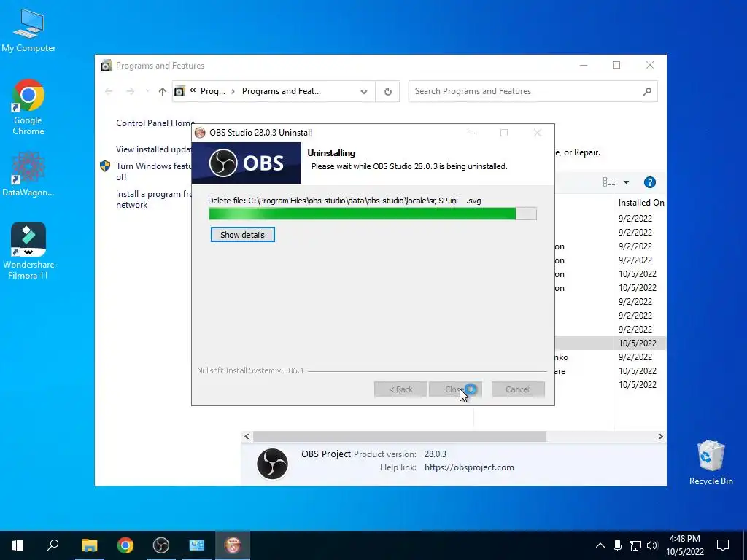Switch to OBS Studio in the taskbar
The image size is (747, 560).
click(x=161, y=545)
